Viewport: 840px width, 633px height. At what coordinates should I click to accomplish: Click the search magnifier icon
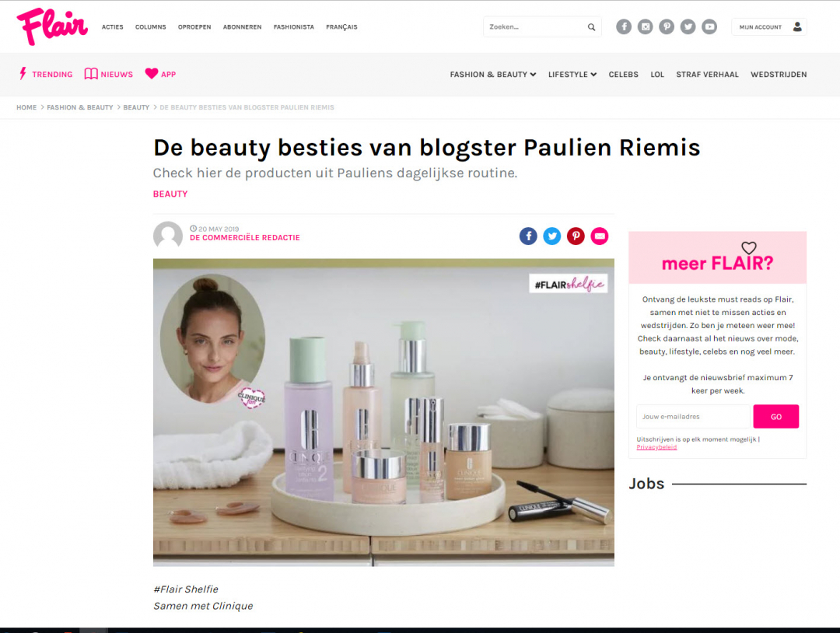pyautogui.click(x=591, y=26)
